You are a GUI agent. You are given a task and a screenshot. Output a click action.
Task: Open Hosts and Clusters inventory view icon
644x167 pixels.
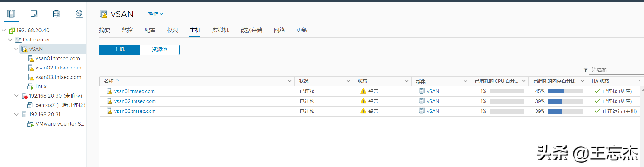pos(11,14)
